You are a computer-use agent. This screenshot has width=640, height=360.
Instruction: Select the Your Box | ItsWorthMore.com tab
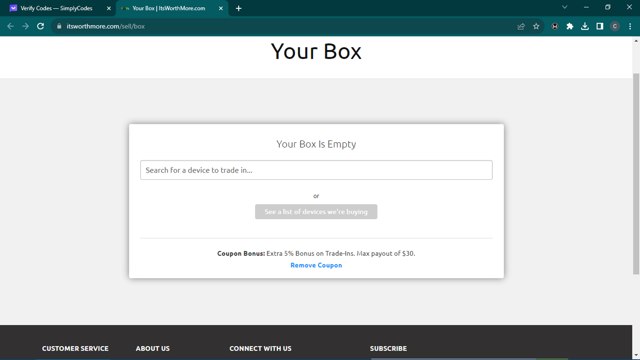172,8
